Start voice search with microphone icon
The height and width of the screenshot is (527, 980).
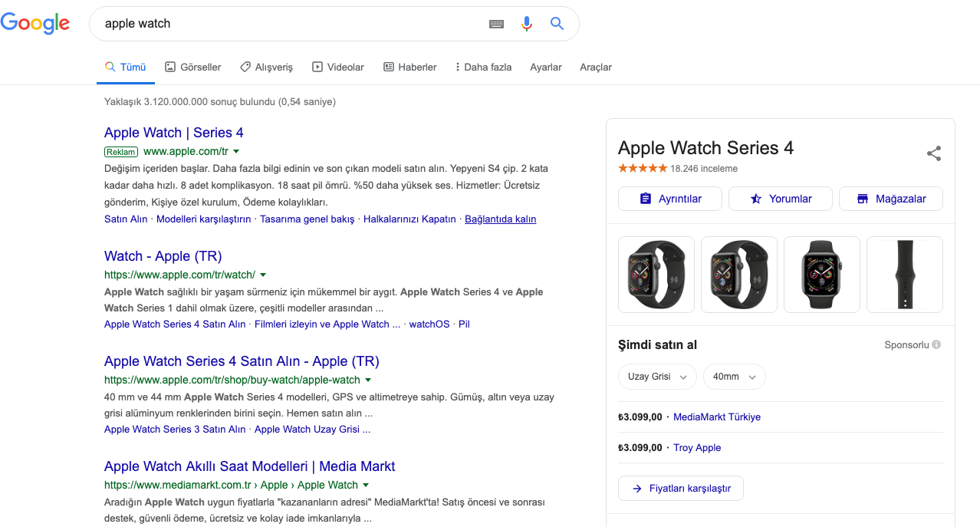526,24
